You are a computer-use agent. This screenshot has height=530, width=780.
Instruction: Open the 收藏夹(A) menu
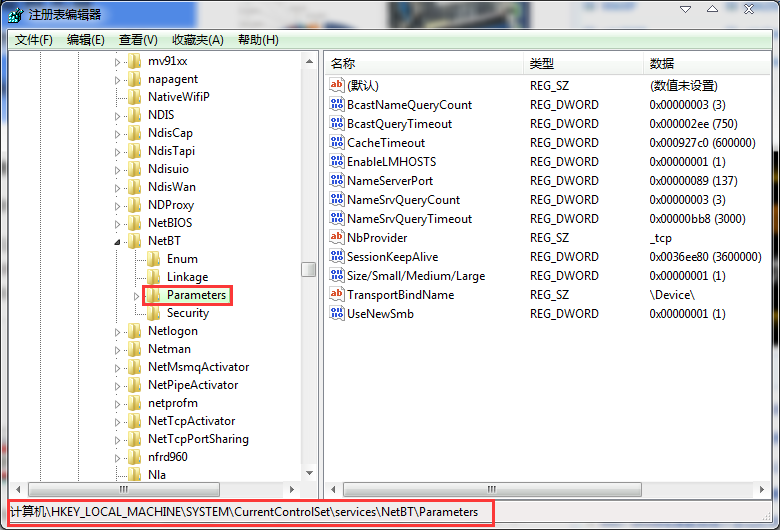pyautogui.click(x=198, y=40)
